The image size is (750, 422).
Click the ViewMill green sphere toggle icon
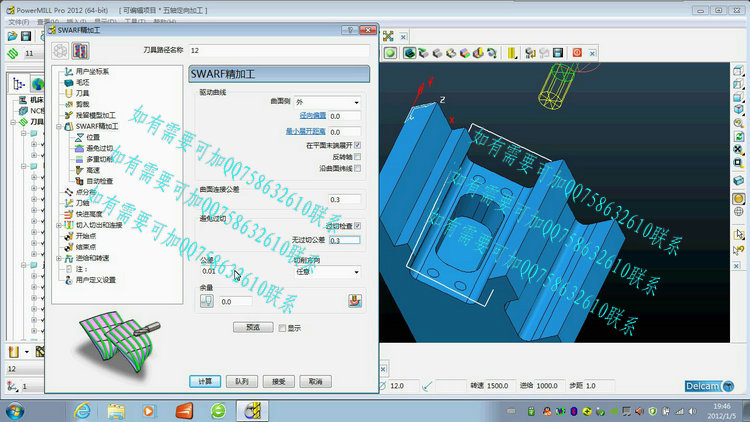390,53
